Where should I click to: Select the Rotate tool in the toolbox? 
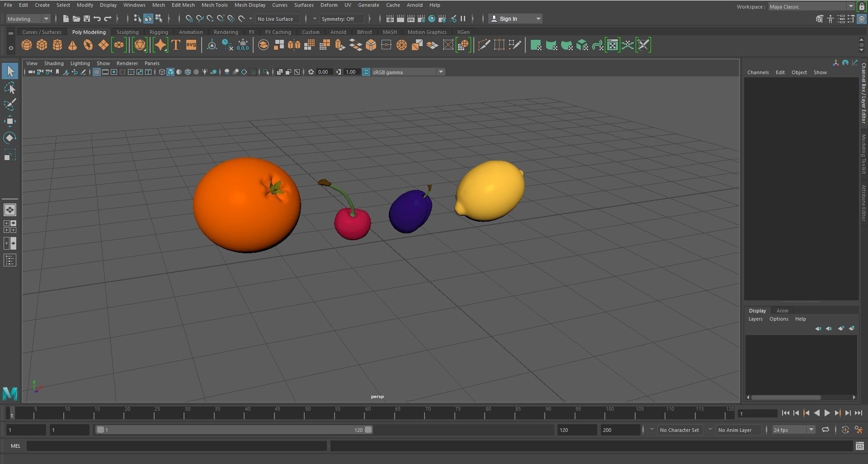(10, 137)
